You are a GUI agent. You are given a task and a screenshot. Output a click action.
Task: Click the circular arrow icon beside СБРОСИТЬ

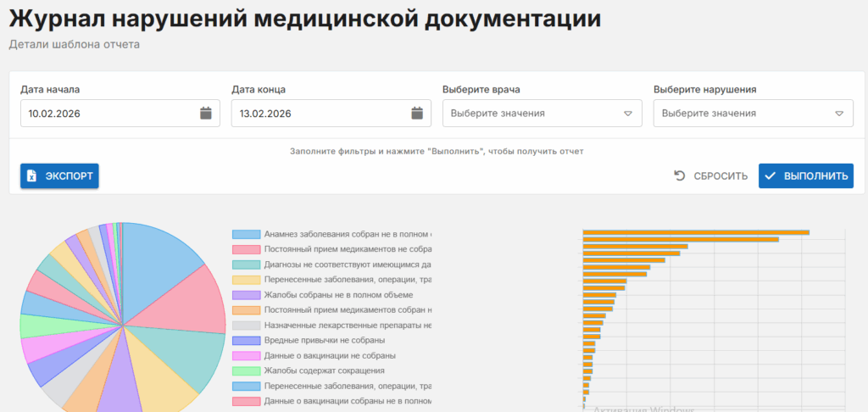[679, 176]
